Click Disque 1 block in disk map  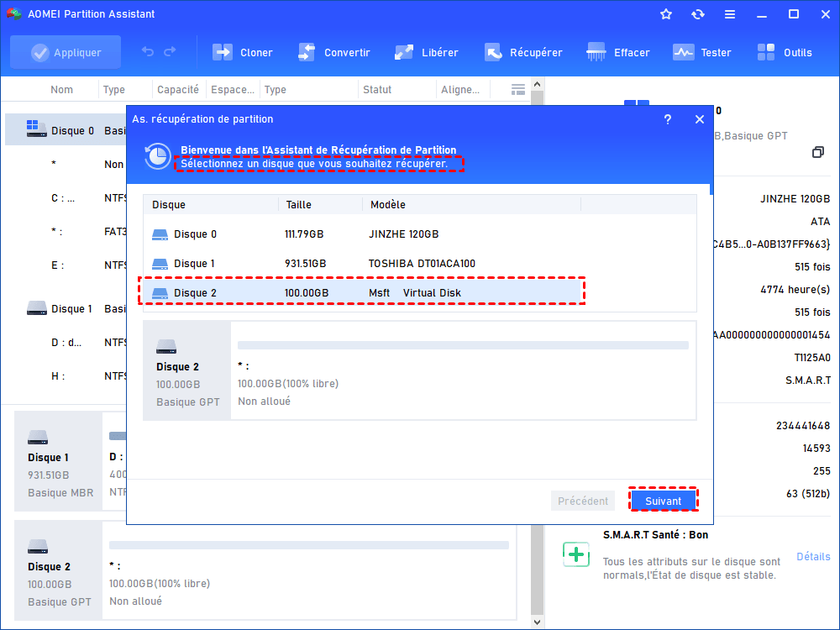[x=59, y=461]
